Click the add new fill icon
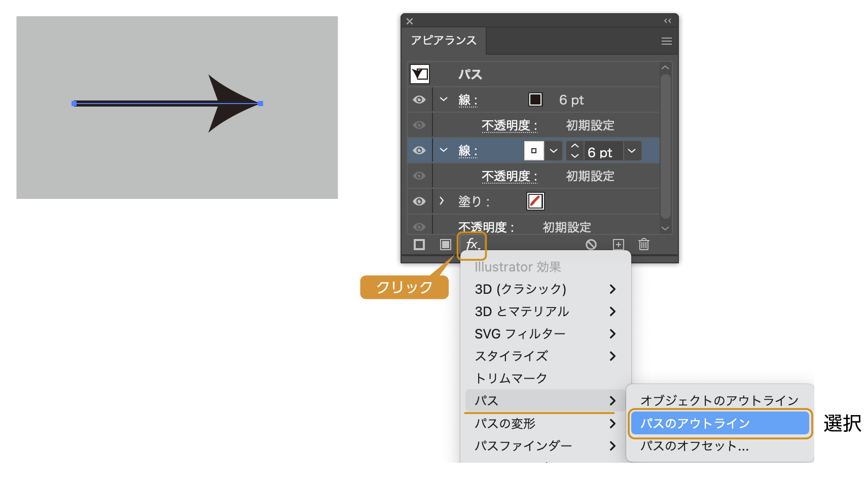Image resolution: width=868 pixels, height=478 pixels. click(445, 245)
